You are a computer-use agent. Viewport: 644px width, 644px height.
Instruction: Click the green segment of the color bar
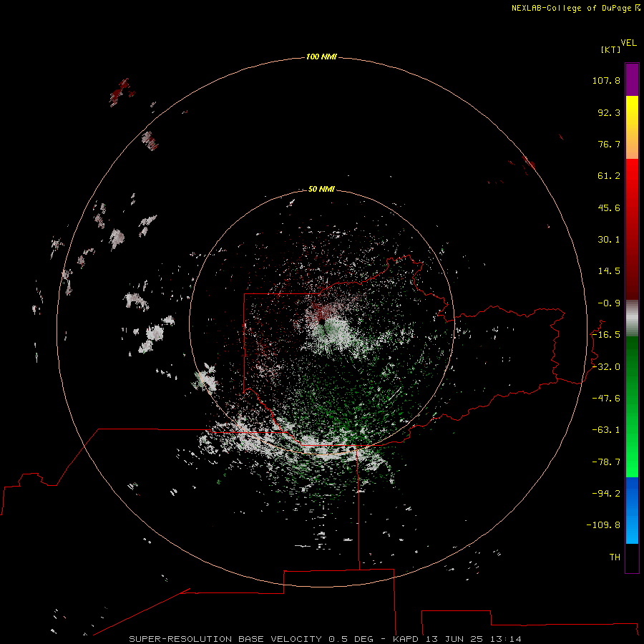tap(632, 406)
